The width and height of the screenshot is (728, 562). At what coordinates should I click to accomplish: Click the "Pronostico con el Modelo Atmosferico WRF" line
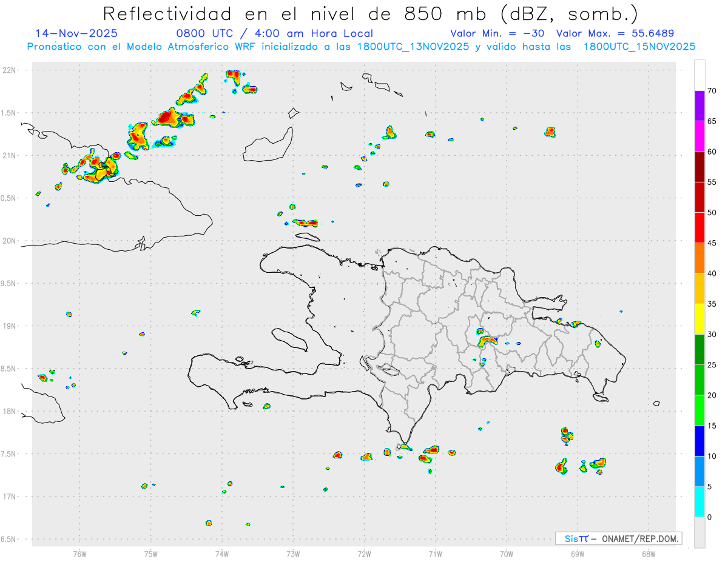pyautogui.click(x=361, y=47)
